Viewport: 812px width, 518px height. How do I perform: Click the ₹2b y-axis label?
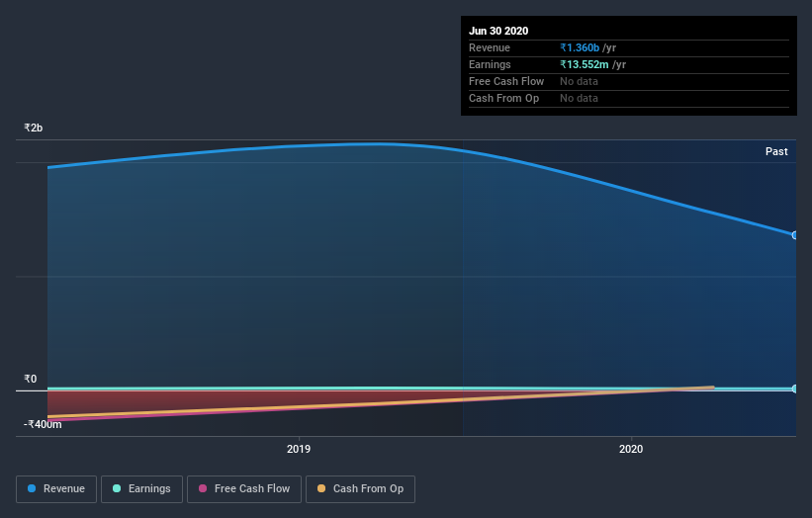coord(34,128)
